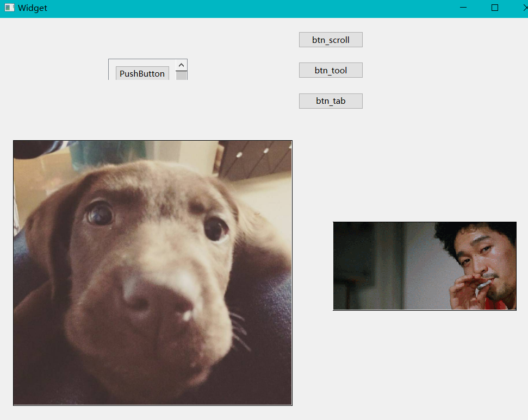Click the scroll-up arrow of the scroll area
The width and height of the screenshot is (528, 420).
pos(182,65)
